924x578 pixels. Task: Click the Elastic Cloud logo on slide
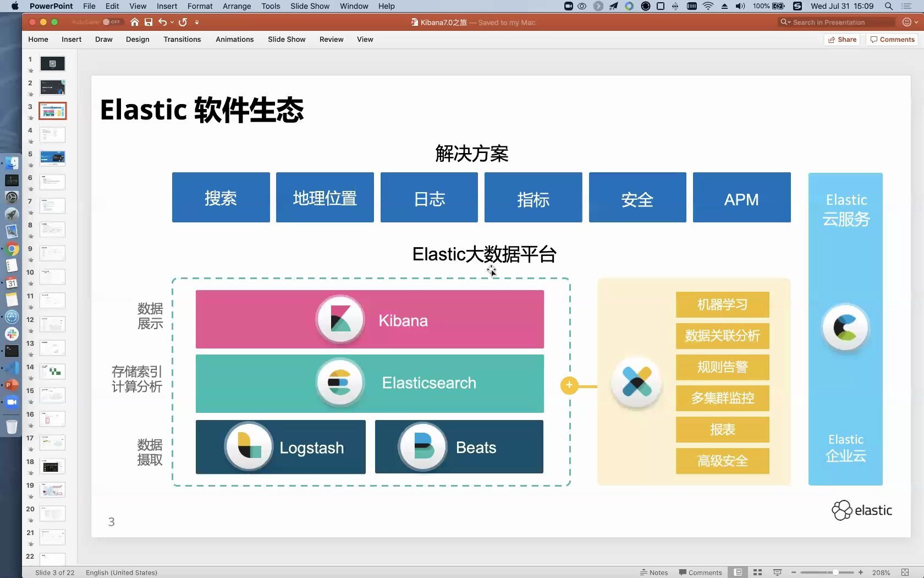pyautogui.click(x=845, y=328)
